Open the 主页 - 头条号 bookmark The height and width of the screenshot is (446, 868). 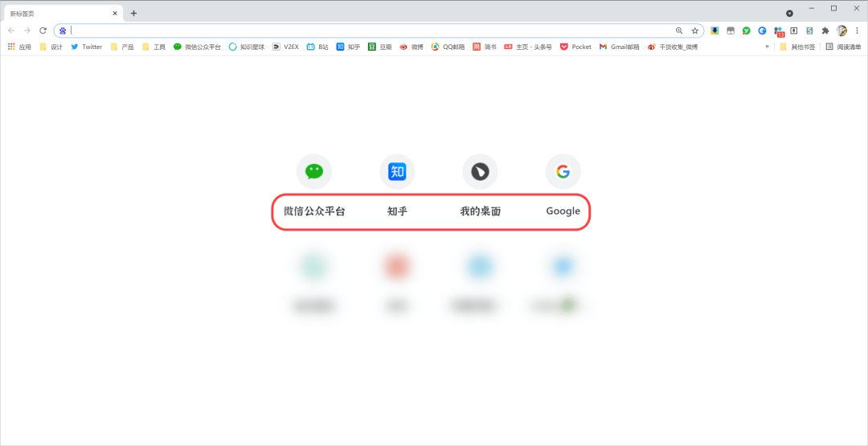tap(527, 47)
